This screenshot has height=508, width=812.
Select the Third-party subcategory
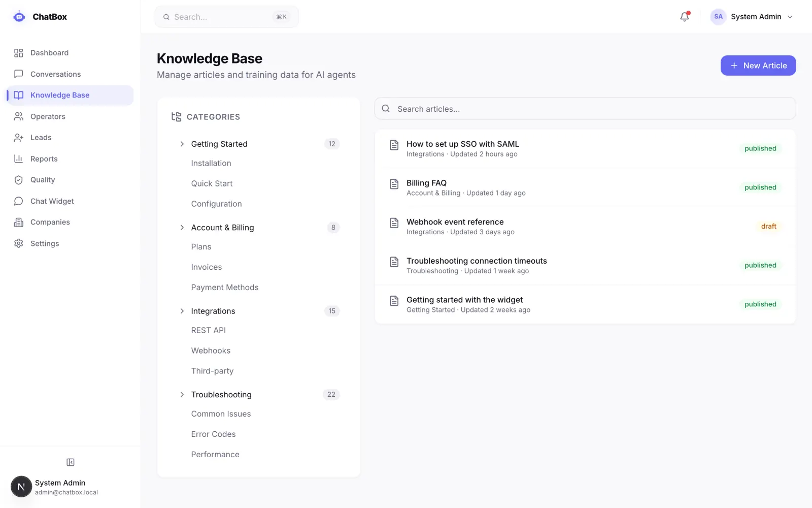[212, 371]
